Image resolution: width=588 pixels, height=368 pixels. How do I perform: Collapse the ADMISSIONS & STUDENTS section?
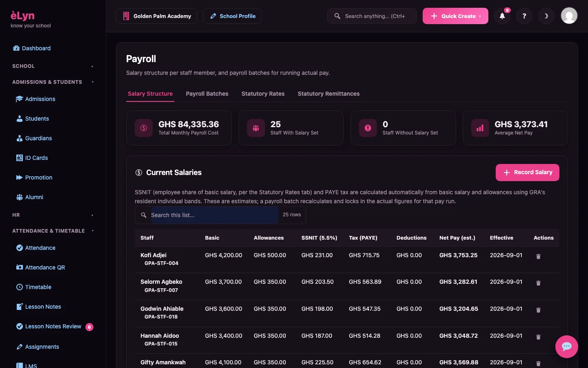click(53, 82)
